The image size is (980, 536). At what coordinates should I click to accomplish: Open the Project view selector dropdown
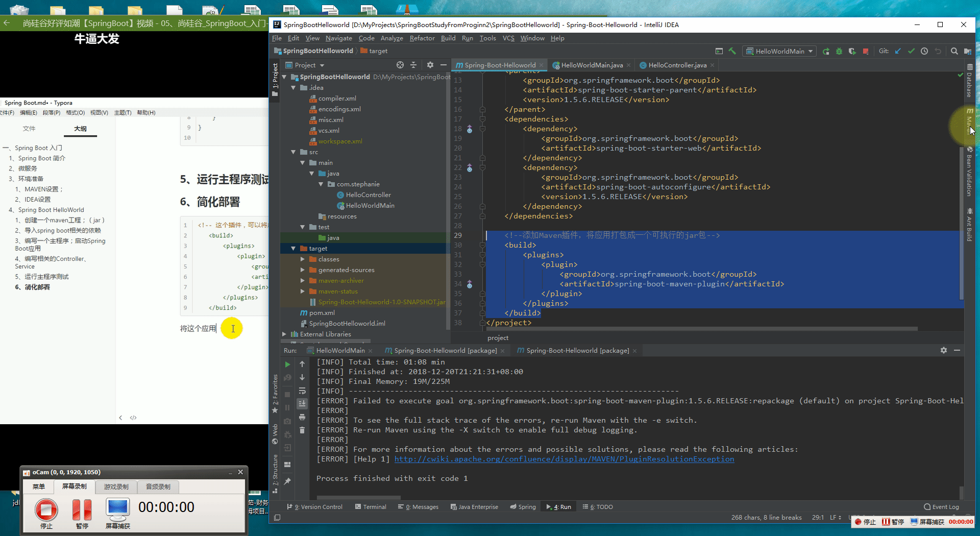[x=305, y=65]
